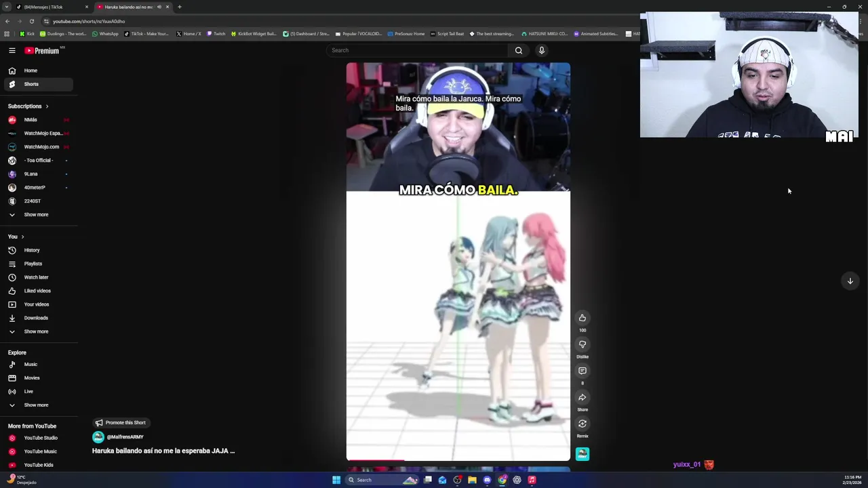Viewport: 868px width, 488px height.
Task: Select the Haruka bailando YouTube tab
Action: click(x=133, y=7)
